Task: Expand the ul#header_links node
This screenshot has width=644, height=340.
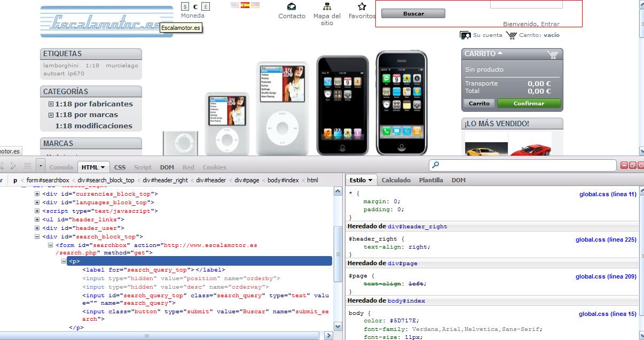Action: 37,220
